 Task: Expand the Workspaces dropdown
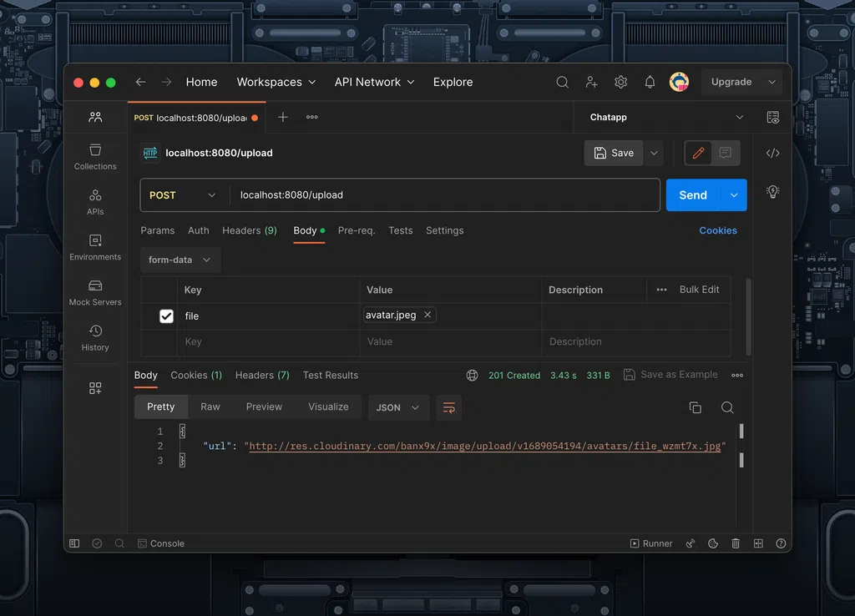[276, 82]
